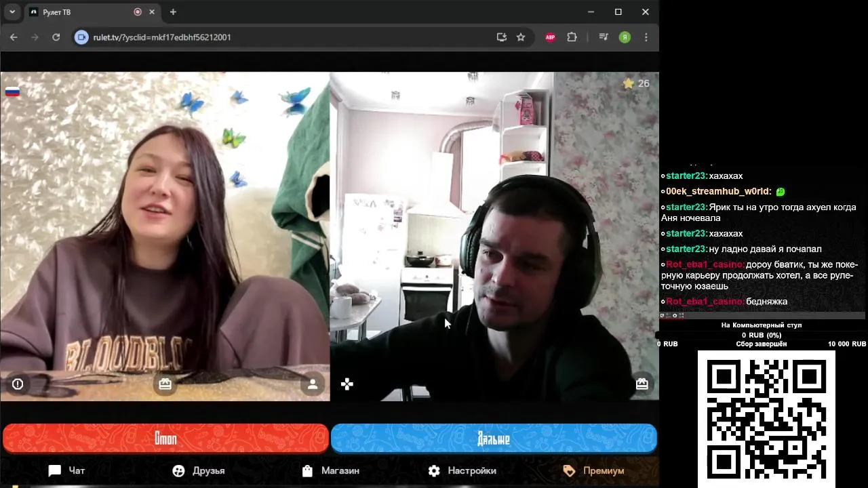Close the Рулет ТВ tab
The height and width of the screenshot is (488, 868).
[152, 12]
